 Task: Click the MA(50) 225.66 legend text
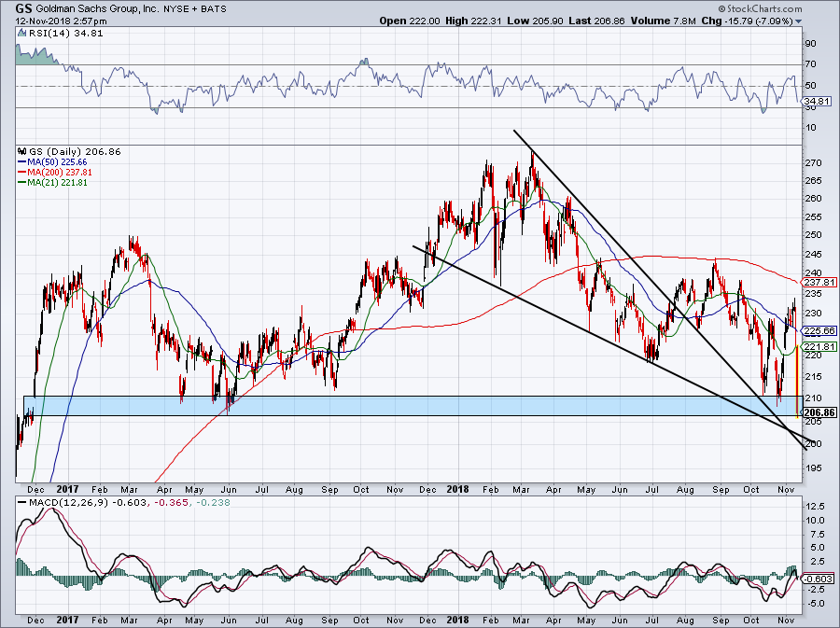click(x=57, y=161)
